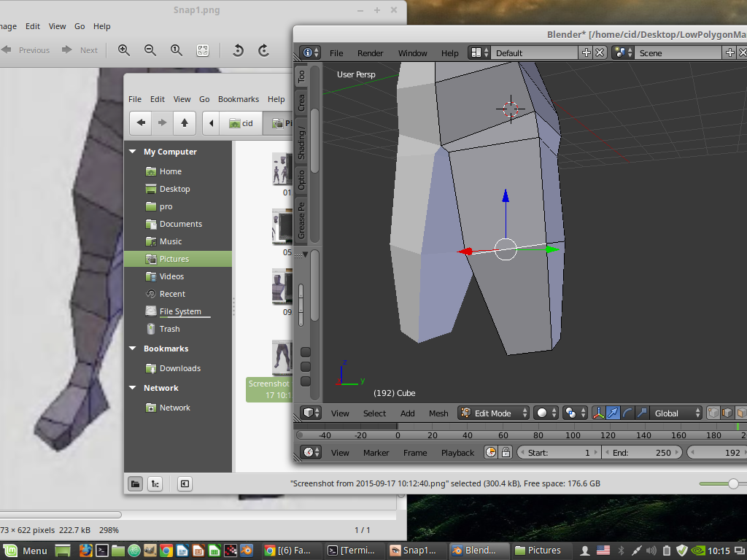
Task: Open the Global transform orientation dropdown
Action: tap(676, 413)
